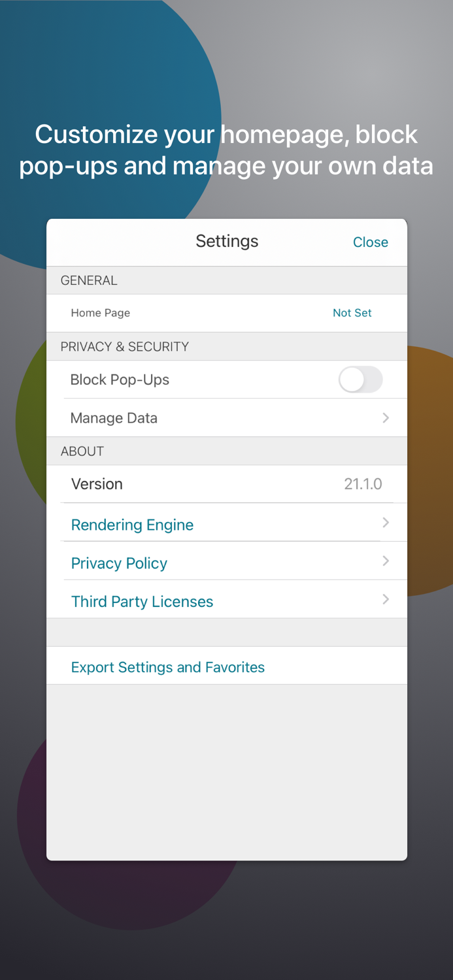Open the Rendering Engine disclosure arrow
The width and height of the screenshot is (453, 980).
click(x=386, y=524)
